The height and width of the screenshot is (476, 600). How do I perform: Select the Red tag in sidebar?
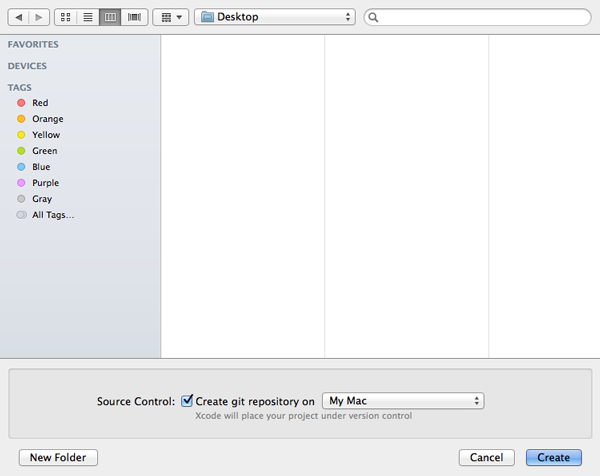point(39,103)
